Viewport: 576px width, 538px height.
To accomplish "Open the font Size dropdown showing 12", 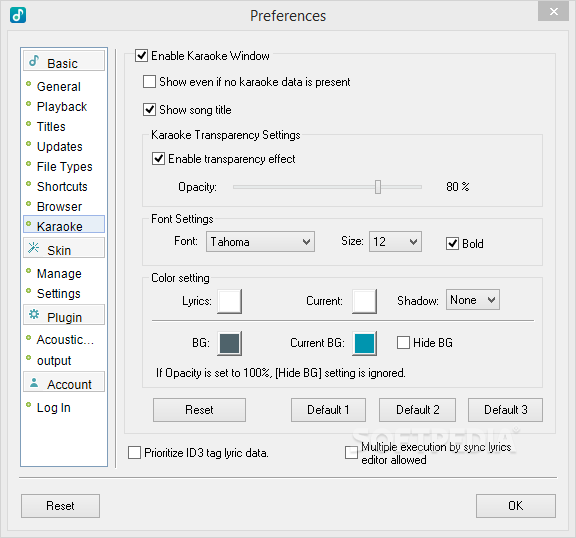I will tap(395, 242).
